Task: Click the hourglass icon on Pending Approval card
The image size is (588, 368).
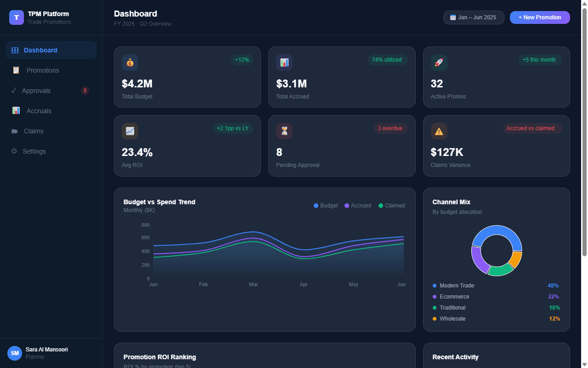Action: 284,131
